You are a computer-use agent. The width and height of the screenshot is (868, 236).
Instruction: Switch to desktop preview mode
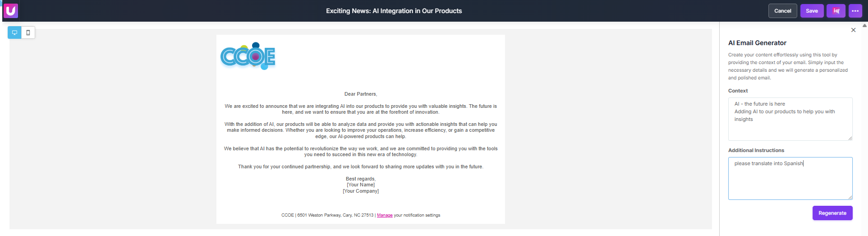[14, 32]
